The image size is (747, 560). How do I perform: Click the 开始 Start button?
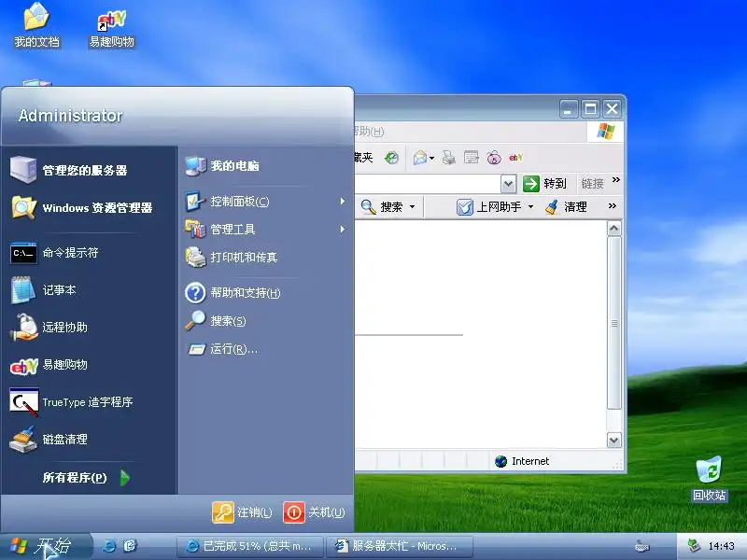(45, 546)
